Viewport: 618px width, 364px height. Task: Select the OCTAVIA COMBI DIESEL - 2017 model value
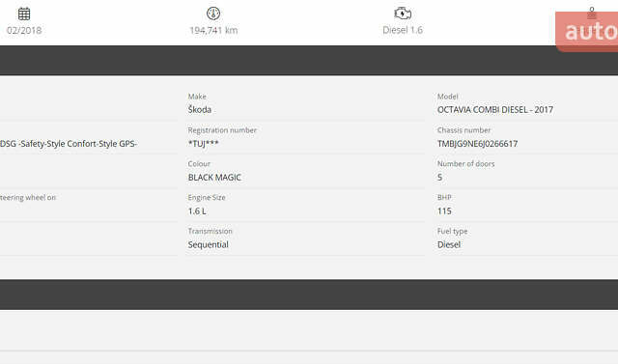coord(495,110)
